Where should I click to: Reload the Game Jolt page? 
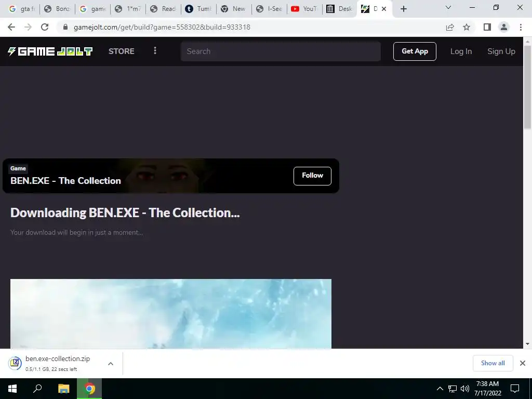(x=45, y=27)
